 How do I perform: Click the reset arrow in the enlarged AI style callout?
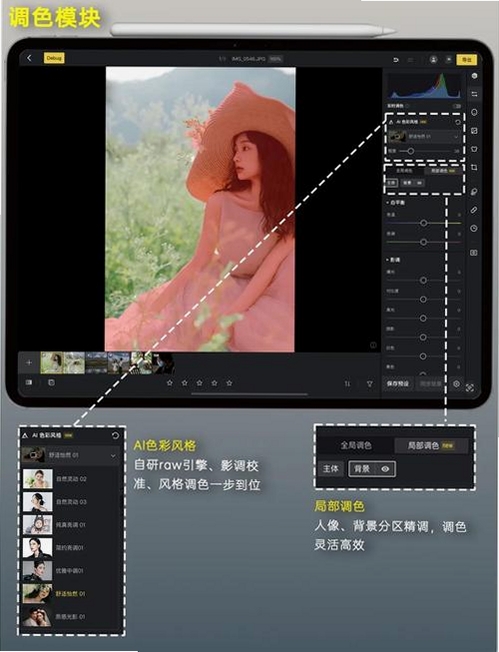115,435
